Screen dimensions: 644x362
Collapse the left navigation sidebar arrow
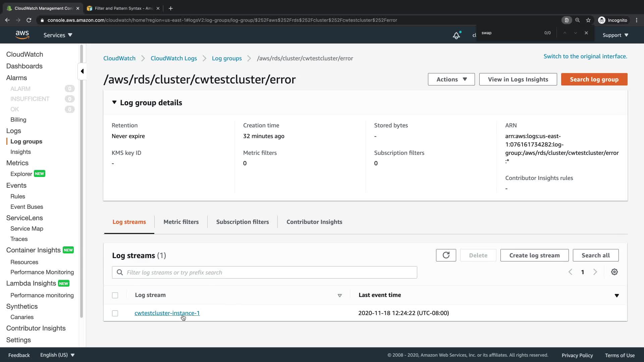pyautogui.click(x=82, y=71)
